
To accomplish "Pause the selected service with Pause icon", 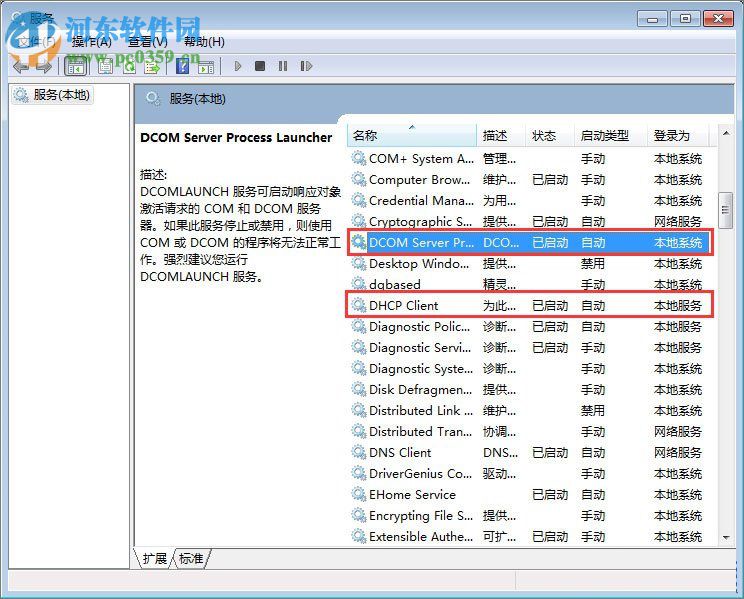I will 283,66.
